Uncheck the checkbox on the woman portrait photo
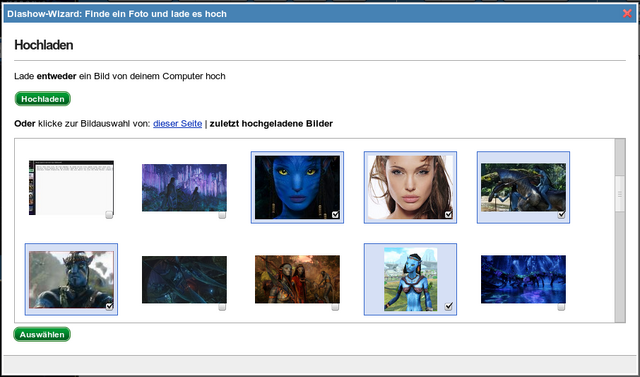 [x=448, y=215]
